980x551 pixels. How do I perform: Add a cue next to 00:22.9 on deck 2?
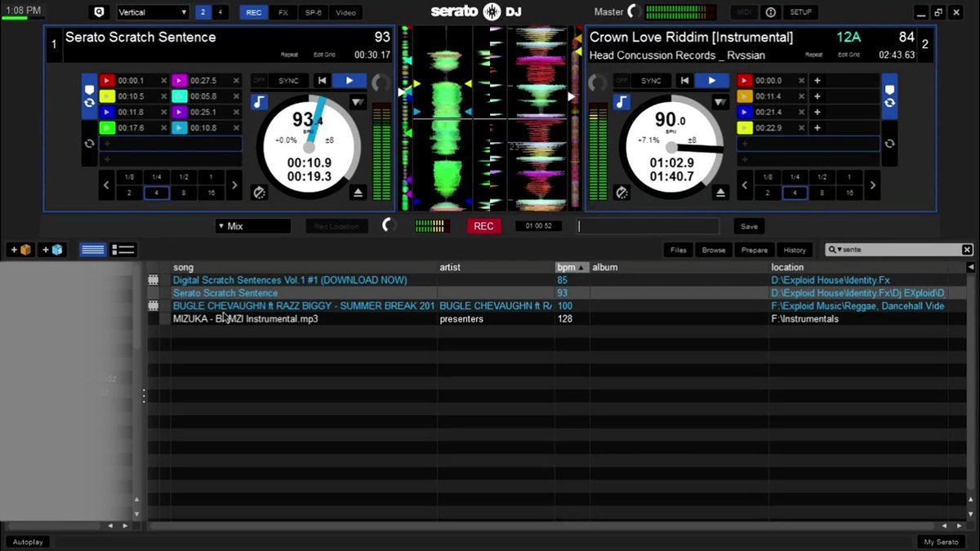point(817,128)
